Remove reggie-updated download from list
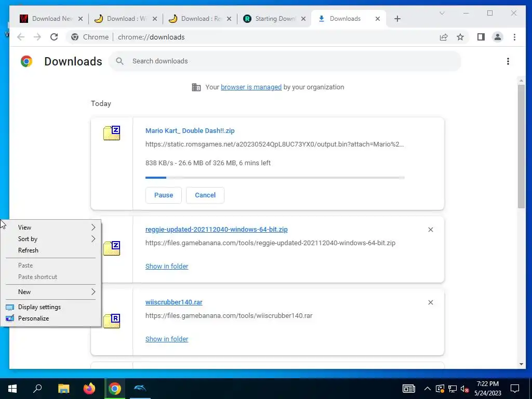 click(431, 230)
